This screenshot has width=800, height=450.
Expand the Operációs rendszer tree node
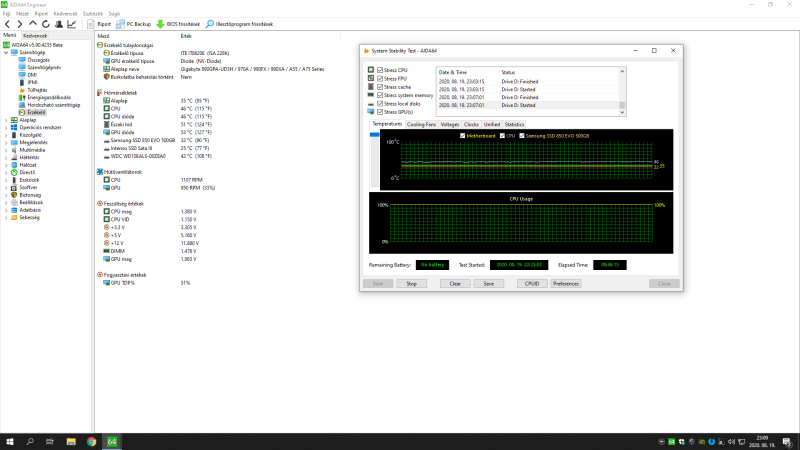6,128
